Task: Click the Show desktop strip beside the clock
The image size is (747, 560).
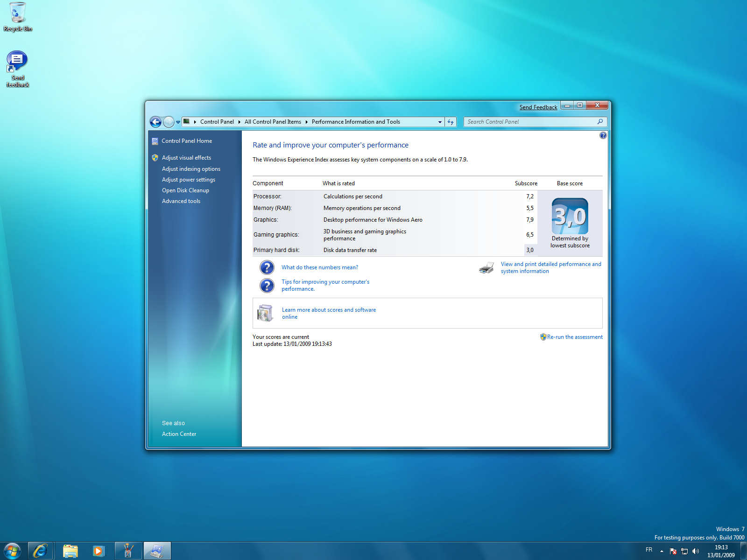Action: (743, 551)
